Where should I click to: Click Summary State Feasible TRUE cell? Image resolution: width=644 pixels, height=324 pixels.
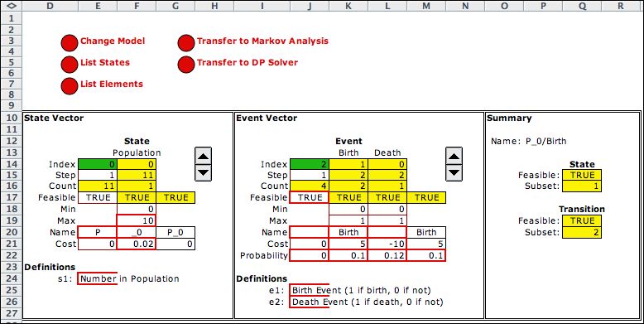tap(582, 175)
